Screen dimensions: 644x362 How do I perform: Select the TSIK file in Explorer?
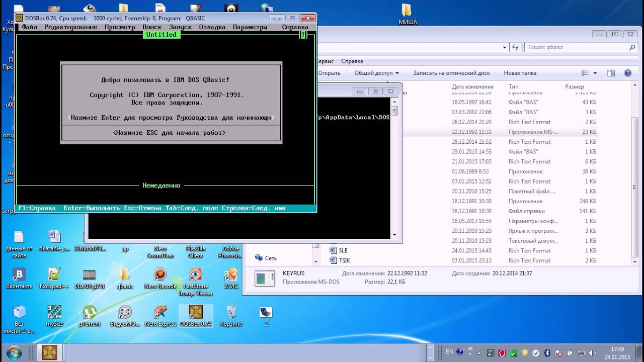pyautogui.click(x=345, y=260)
